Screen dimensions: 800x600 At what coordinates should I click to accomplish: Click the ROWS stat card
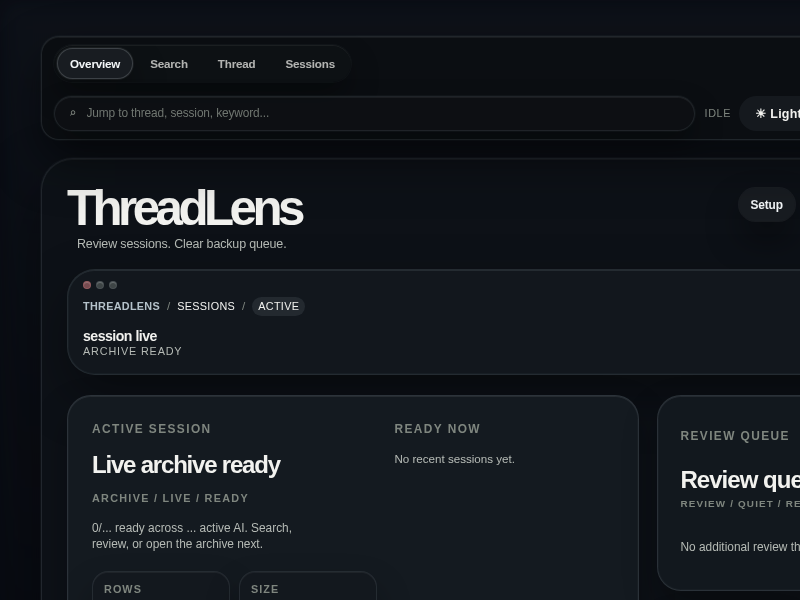coord(161,586)
